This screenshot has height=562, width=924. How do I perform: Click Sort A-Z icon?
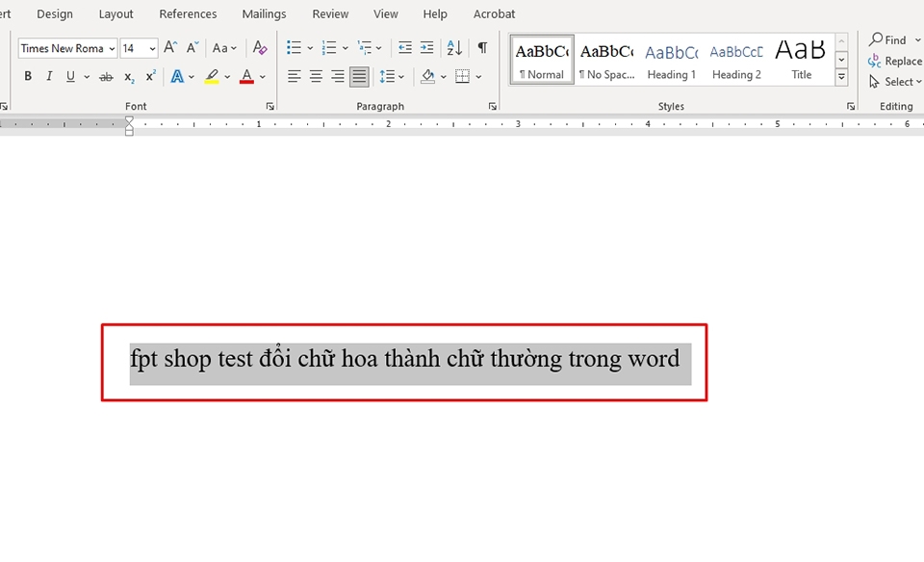pos(454,48)
